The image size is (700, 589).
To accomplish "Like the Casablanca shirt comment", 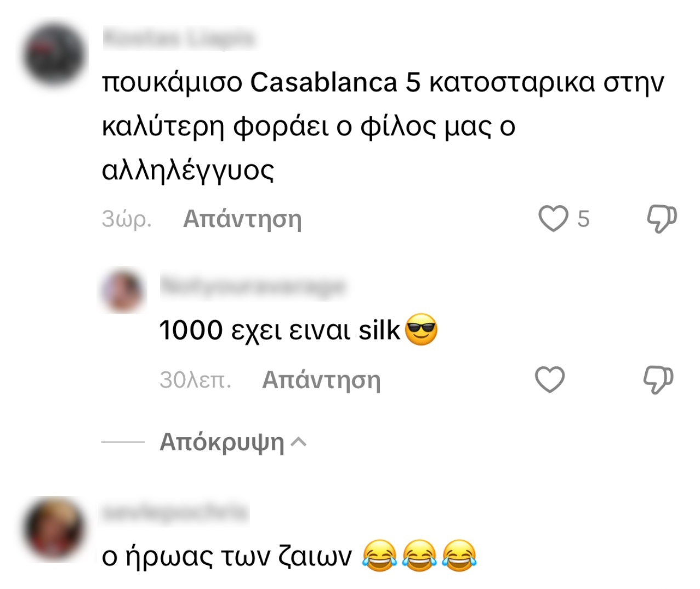I will [x=553, y=218].
